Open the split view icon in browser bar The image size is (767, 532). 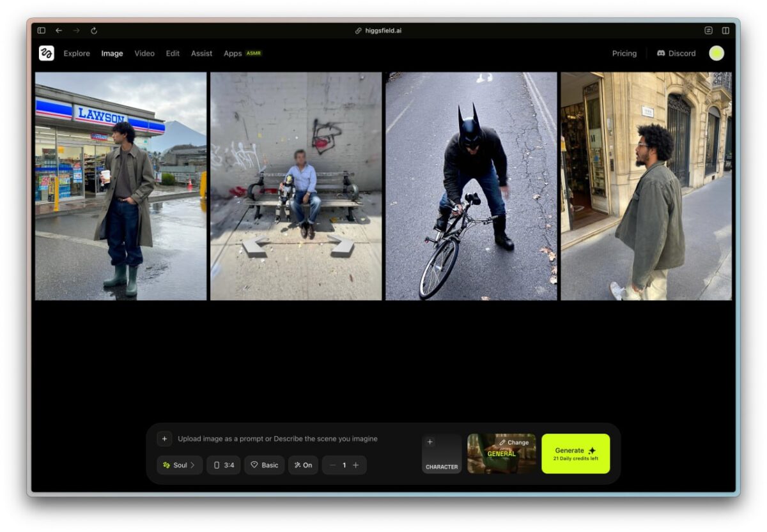tap(725, 31)
